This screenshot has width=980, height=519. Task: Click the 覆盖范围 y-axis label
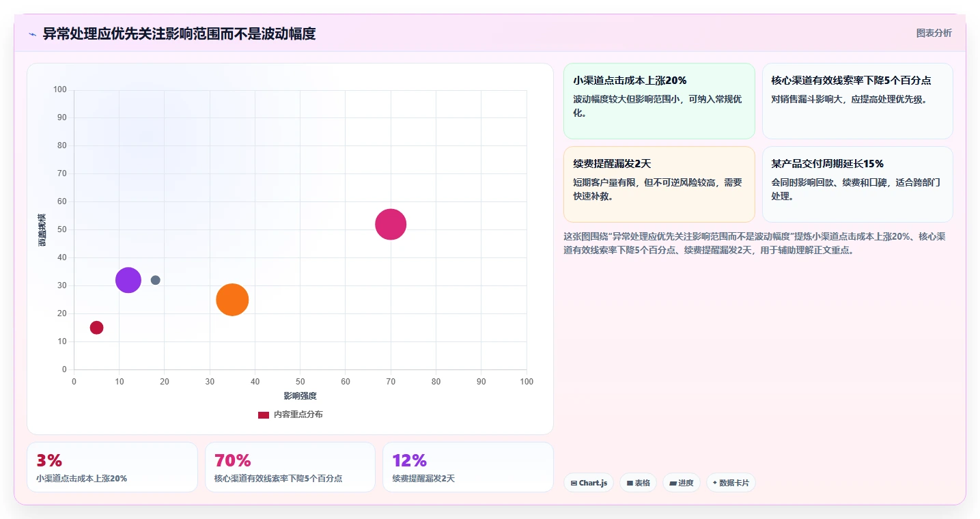[x=42, y=229]
